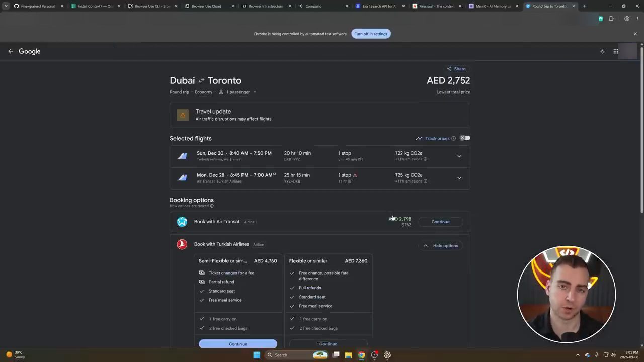
Task: Switch to the Composio tab
Action: [324, 6]
